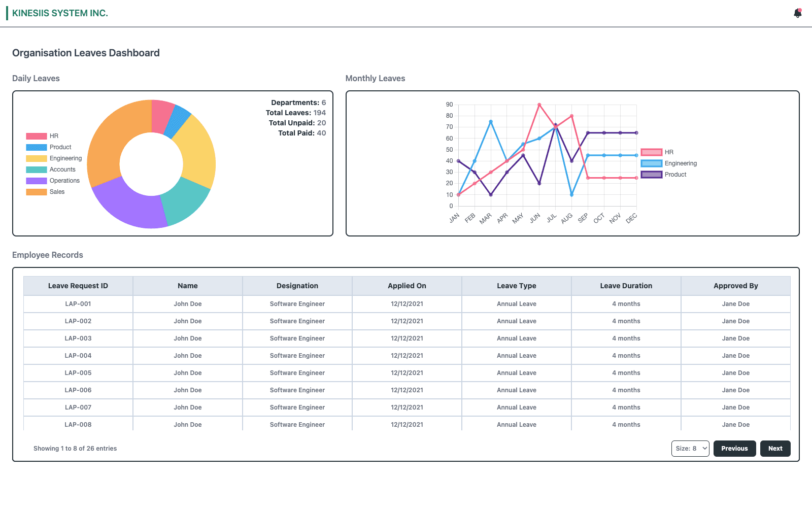The width and height of the screenshot is (812, 510).
Task: Toggle Product legend in Daily Leaves chart
Action: pyautogui.click(x=49, y=147)
